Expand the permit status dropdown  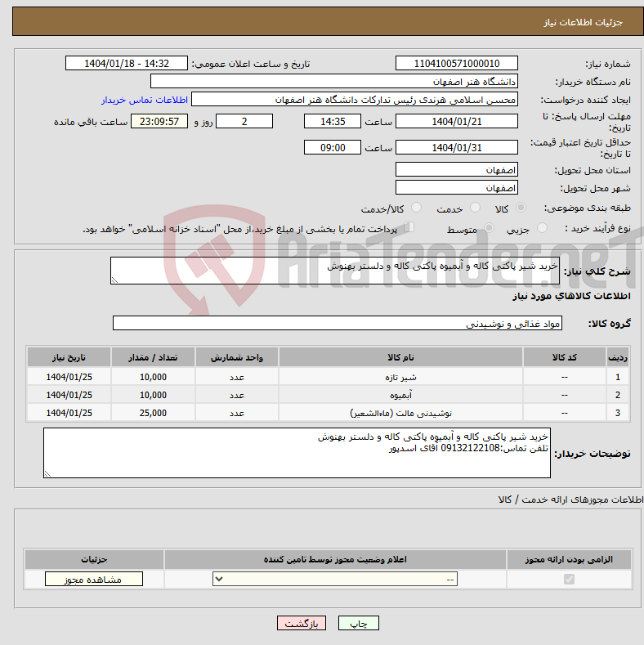coord(335,579)
